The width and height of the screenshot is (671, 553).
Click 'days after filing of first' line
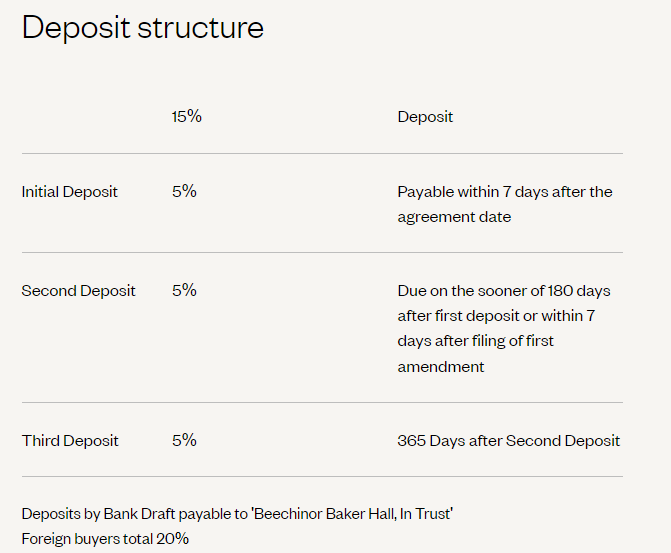[475, 342]
